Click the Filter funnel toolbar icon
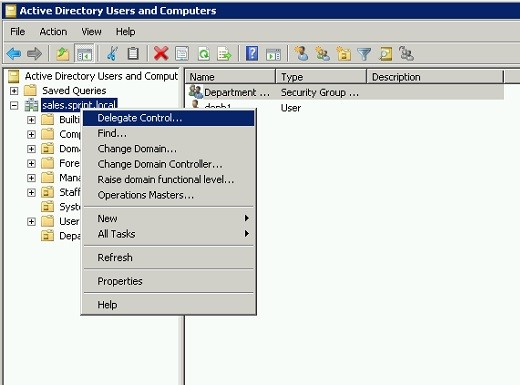The height and width of the screenshot is (385, 520). point(364,54)
